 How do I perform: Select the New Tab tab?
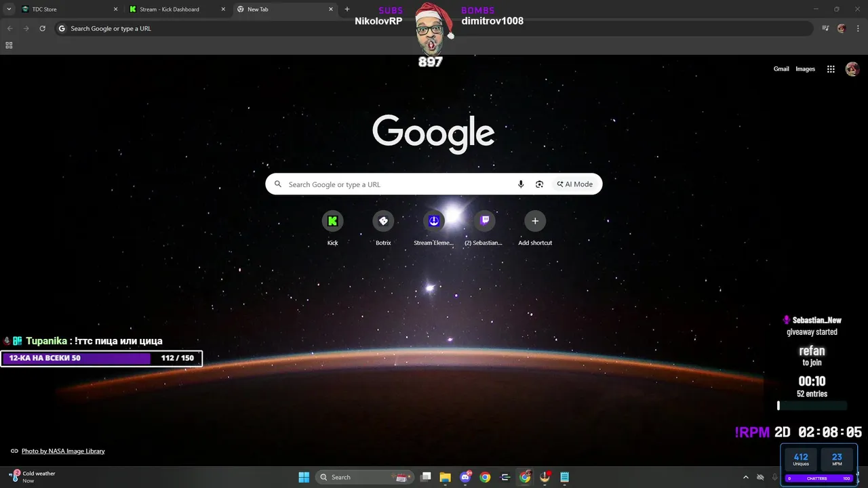pyautogui.click(x=285, y=9)
